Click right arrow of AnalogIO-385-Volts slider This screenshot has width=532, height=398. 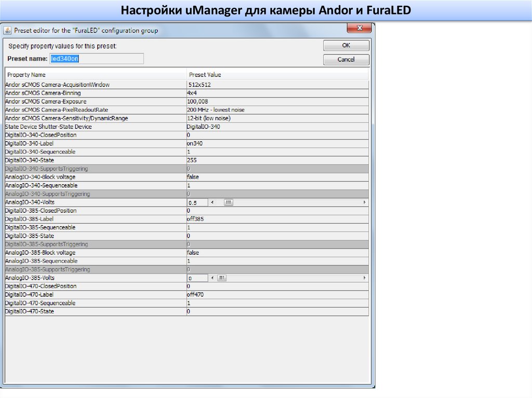click(365, 278)
